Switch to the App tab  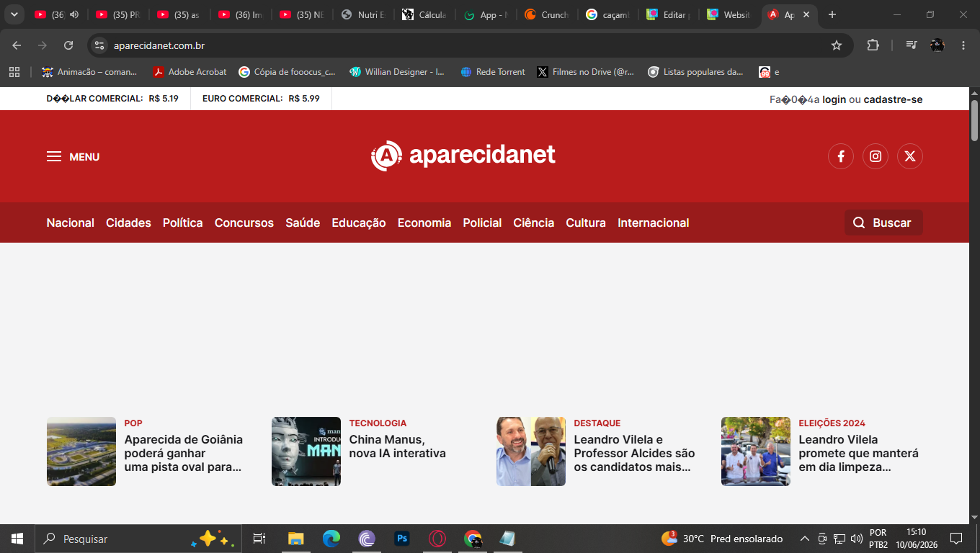click(x=487, y=14)
